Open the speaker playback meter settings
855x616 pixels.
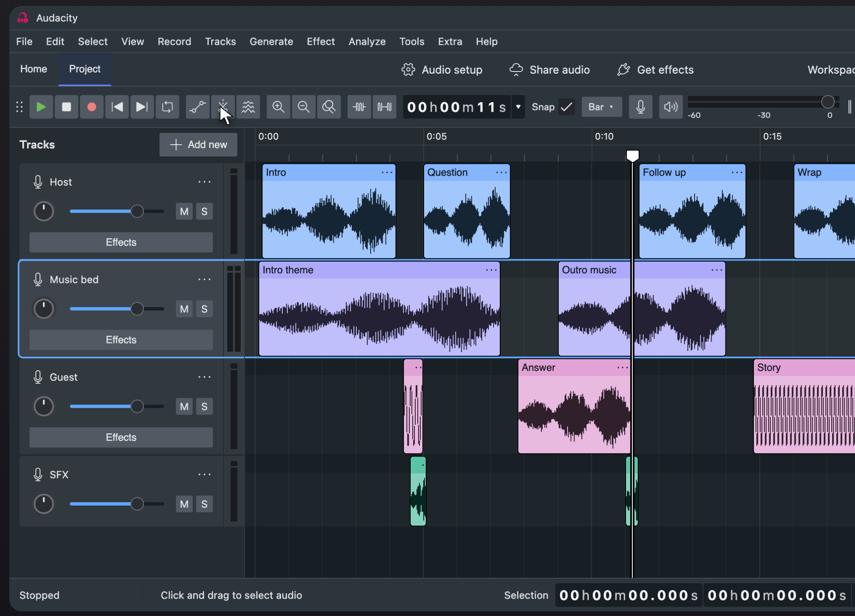click(670, 107)
